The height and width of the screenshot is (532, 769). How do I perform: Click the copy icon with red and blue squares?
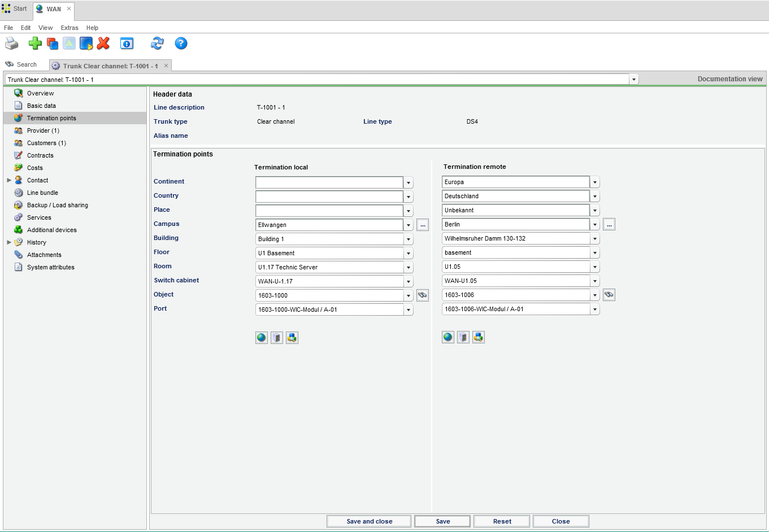[53, 43]
